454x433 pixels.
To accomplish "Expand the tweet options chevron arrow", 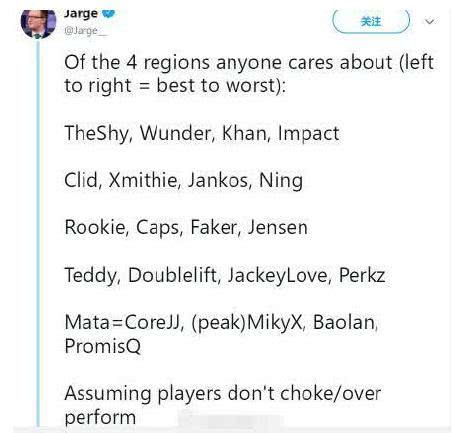I will (x=430, y=22).
